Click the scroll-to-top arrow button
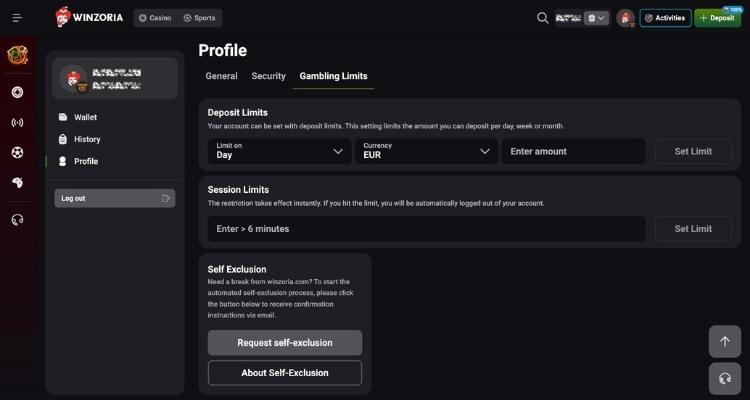The image size is (750, 400). click(725, 341)
